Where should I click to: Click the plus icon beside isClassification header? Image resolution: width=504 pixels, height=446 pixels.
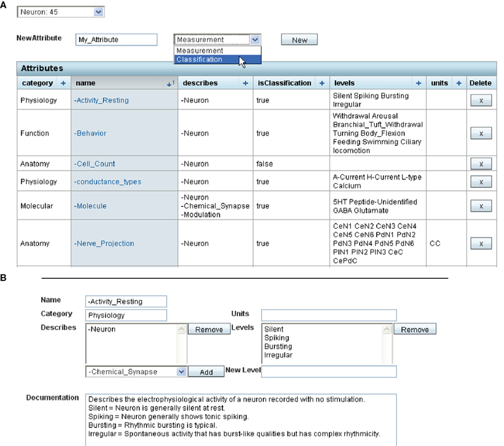(x=322, y=83)
